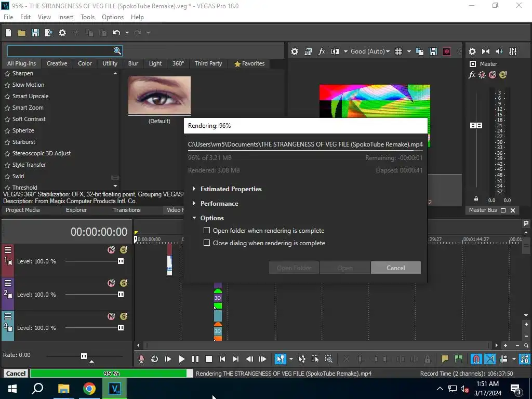Open Master FX icon
This screenshot has height=399, width=532.
tap(472, 75)
